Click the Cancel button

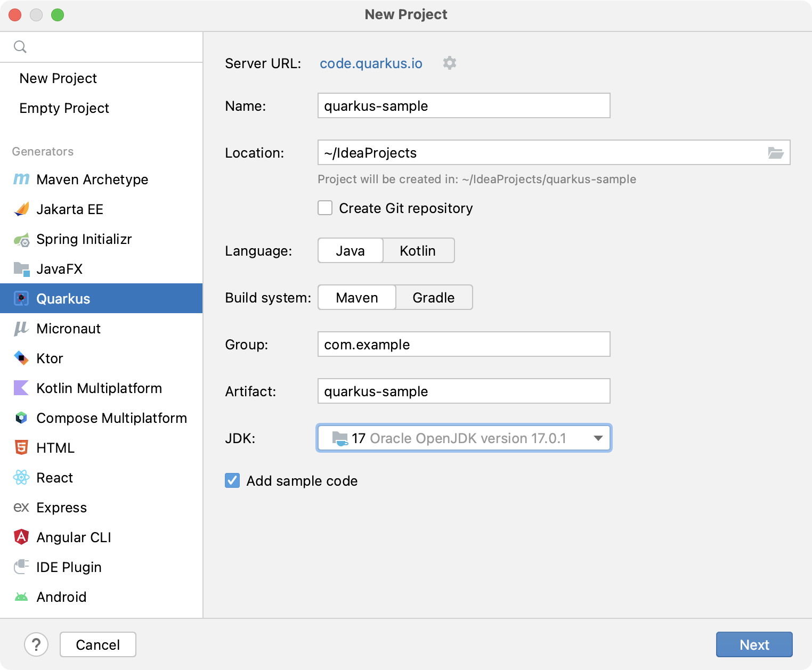(x=98, y=644)
